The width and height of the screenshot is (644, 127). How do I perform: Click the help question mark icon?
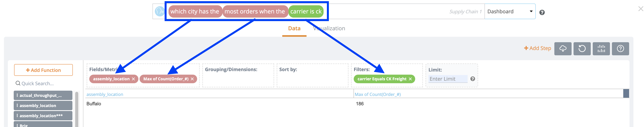click(x=621, y=49)
